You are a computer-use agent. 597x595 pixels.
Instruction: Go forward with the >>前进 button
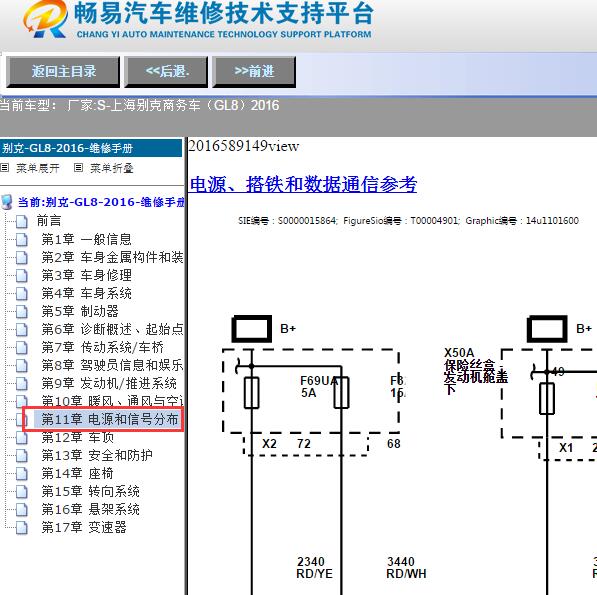coord(254,72)
